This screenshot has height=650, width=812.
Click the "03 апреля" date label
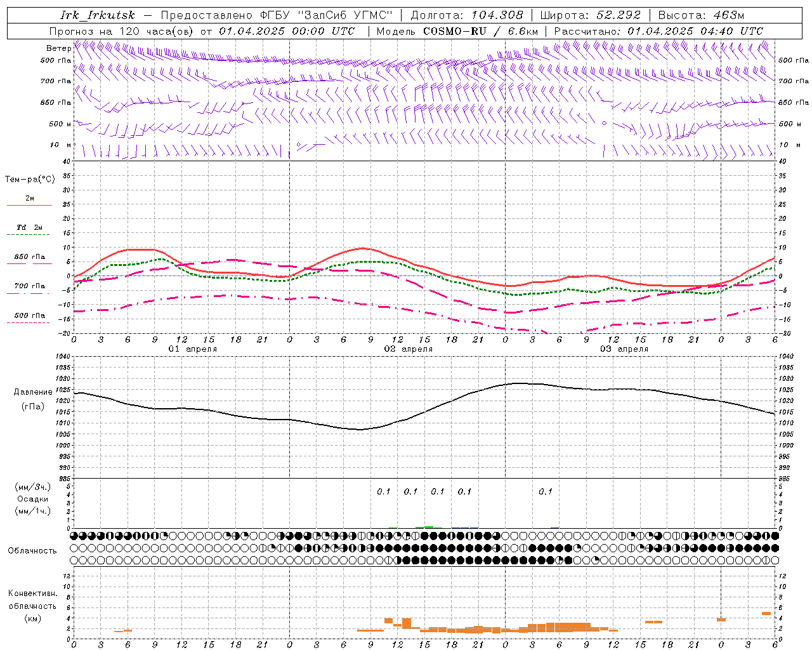[624, 349]
